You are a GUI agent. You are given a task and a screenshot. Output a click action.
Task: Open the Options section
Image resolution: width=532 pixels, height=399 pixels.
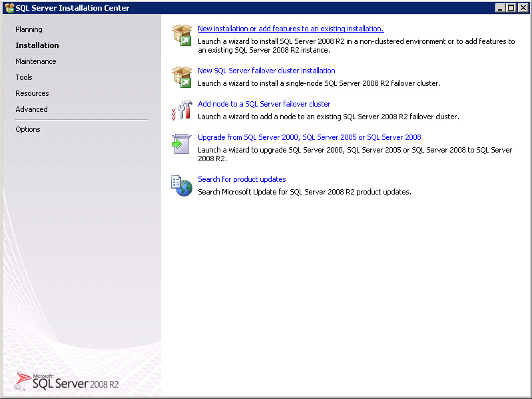pos(28,129)
